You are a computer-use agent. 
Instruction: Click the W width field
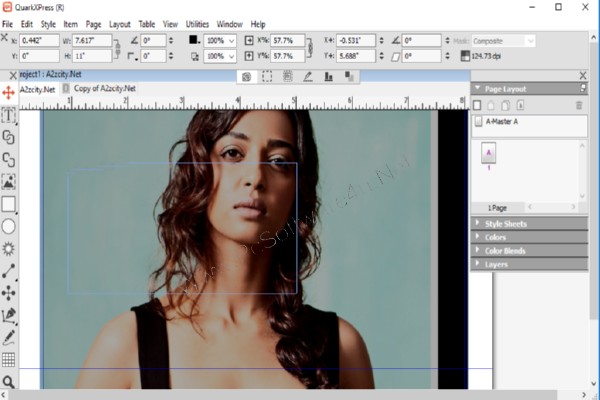pyautogui.click(x=92, y=41)
